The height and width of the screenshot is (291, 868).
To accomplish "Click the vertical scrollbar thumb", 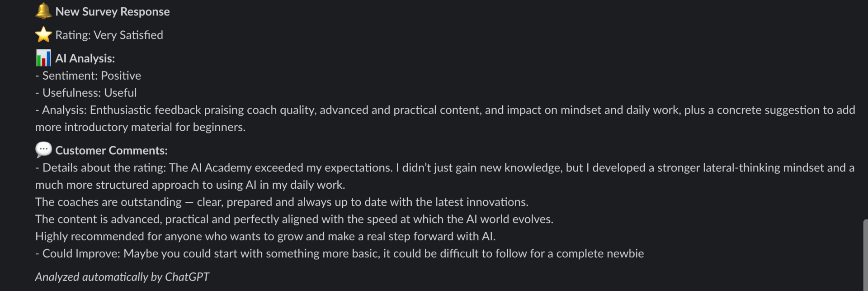I will click(x=865, y=255).
